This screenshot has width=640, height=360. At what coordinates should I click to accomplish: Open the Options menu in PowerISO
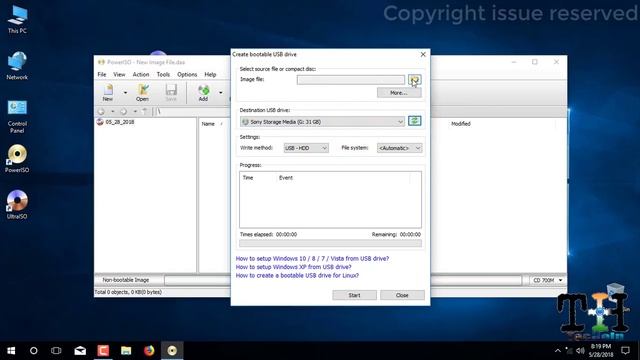187,74
